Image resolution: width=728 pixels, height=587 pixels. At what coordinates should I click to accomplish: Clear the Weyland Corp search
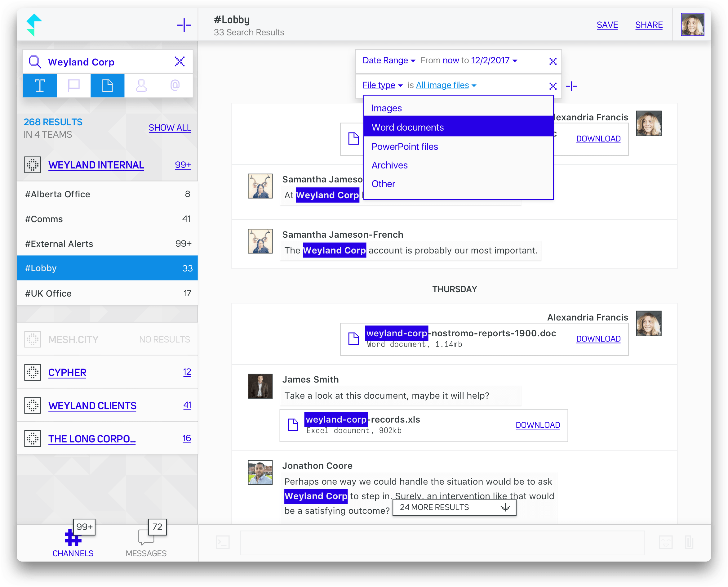point(180,61)
